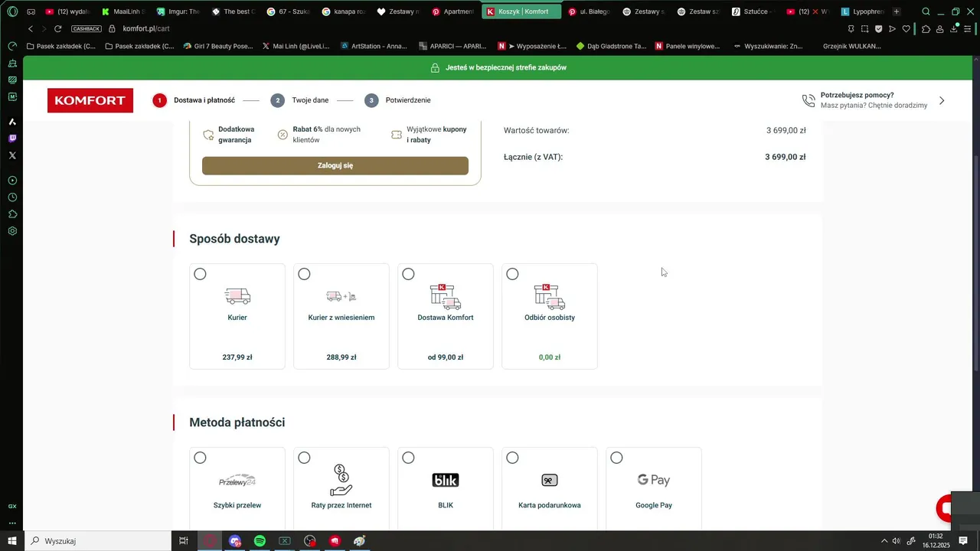Open the Opera GX menu icon
This screenshot has width=980, height=551.
(x=12, y=11)
